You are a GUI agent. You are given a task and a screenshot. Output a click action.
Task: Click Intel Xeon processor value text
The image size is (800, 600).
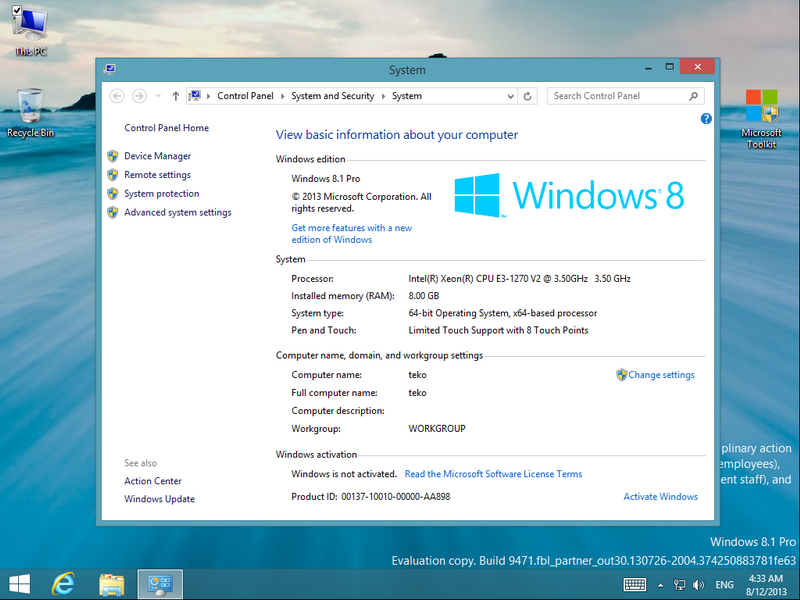click(x=519, y=279)
